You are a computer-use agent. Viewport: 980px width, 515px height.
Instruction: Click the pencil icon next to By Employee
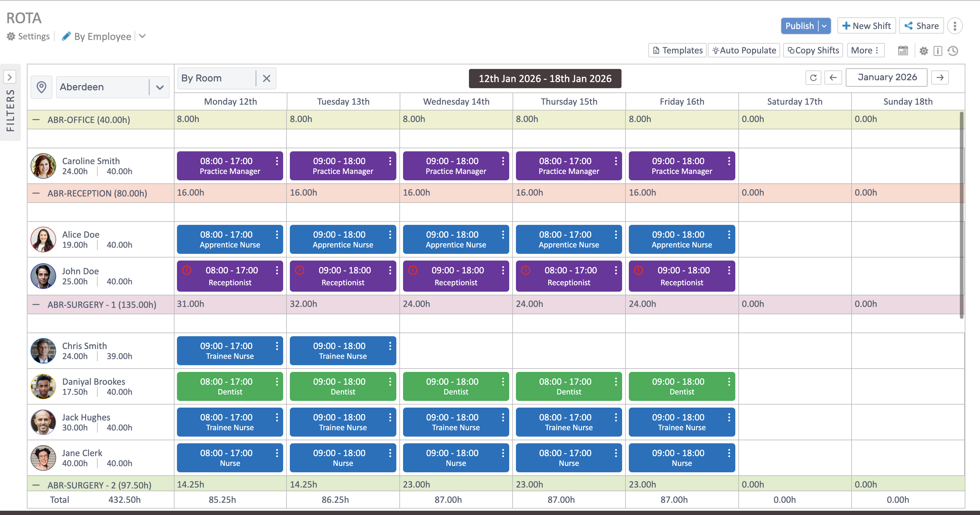click(x=67, y=36)
